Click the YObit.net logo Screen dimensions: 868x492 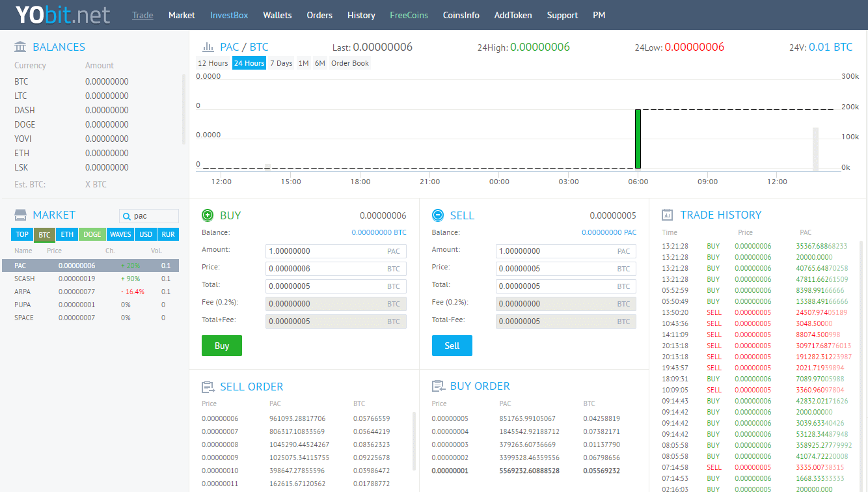62,14
